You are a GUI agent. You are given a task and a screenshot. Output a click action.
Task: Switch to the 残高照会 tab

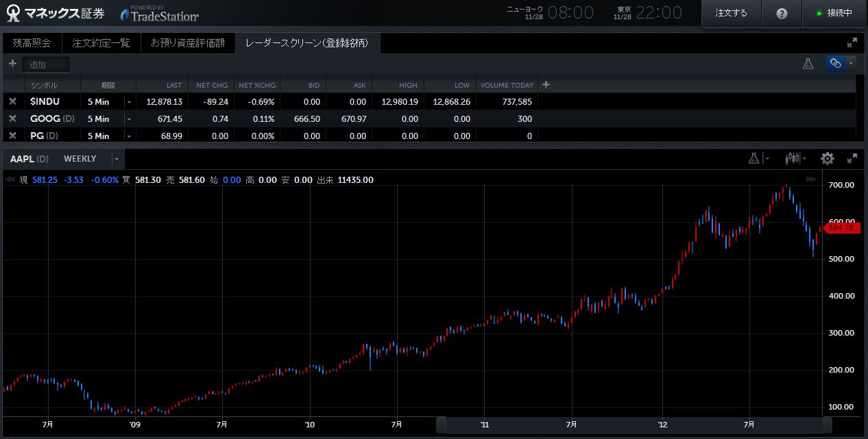pyautogui.click(x=32, y=42)
